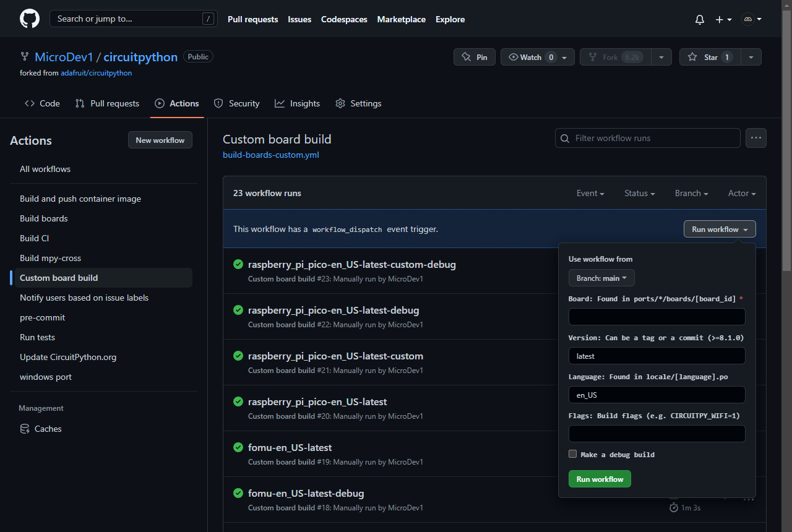The height and width of the screenshot is (532, 792).
Task: Open the Build CI workflow
Action: (35, 238)
